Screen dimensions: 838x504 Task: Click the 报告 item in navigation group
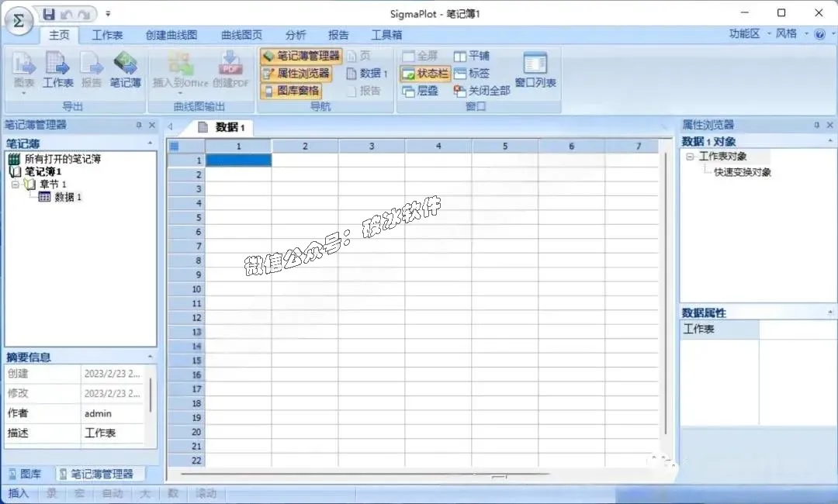point(364,91)
